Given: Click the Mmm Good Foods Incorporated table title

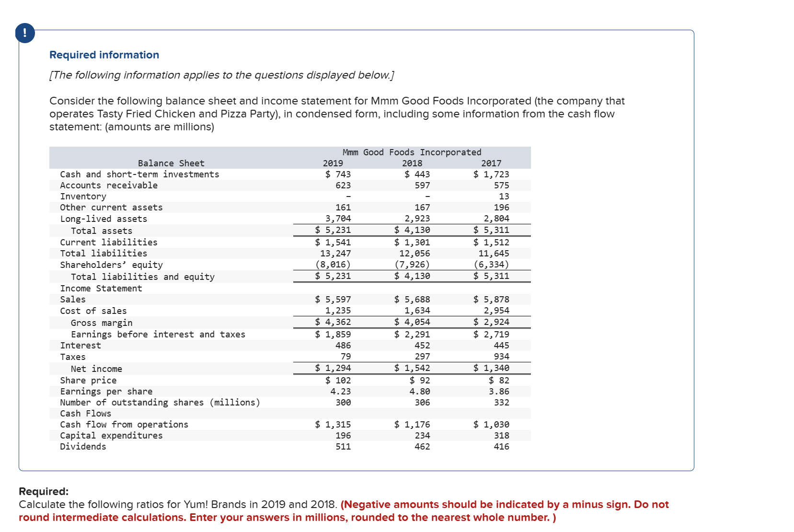Looking at the screenshot, I should [x=413, y=152].
